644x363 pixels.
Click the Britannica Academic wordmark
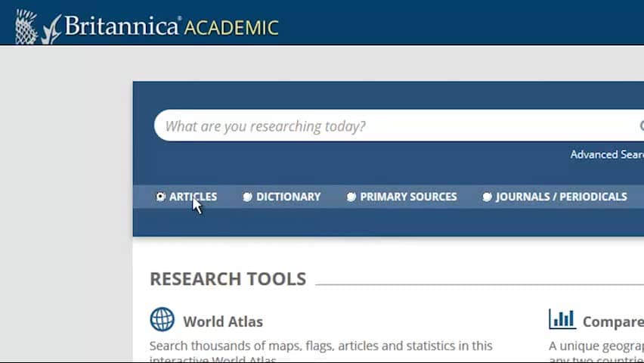click(x=172, y=26)
